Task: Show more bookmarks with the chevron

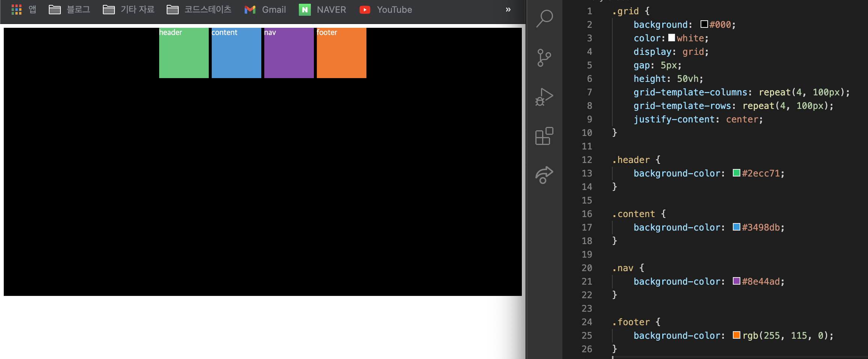Action: pyautogui.click(x=508, y=9)
